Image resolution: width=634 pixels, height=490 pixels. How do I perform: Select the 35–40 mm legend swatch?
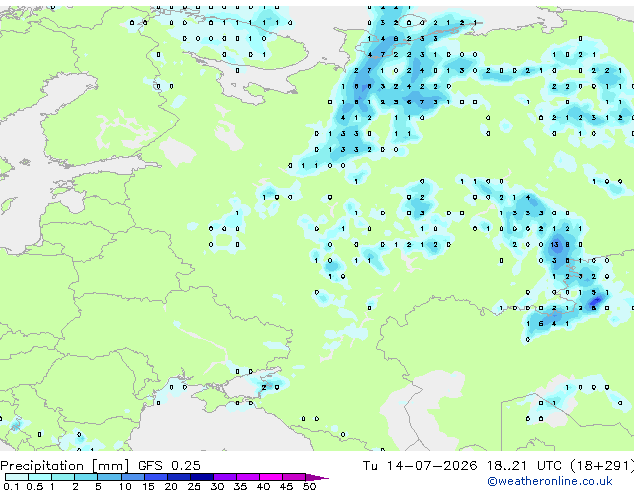pos(247,477)
